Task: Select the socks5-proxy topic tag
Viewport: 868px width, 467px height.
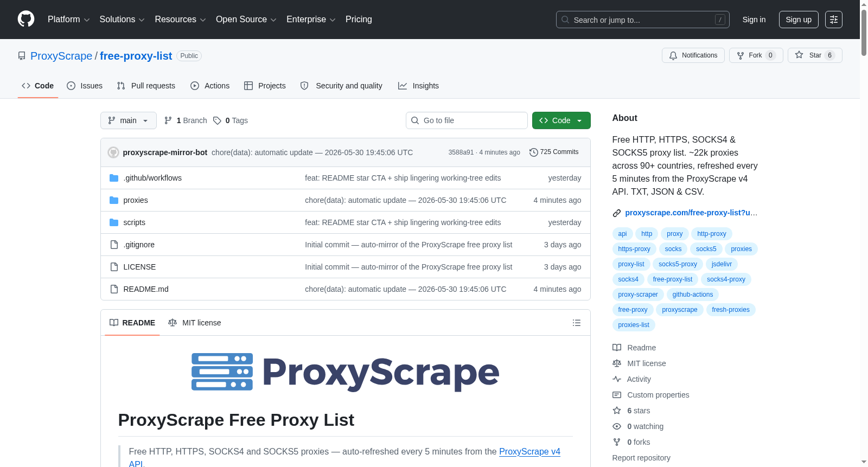Action: (678, 264)
